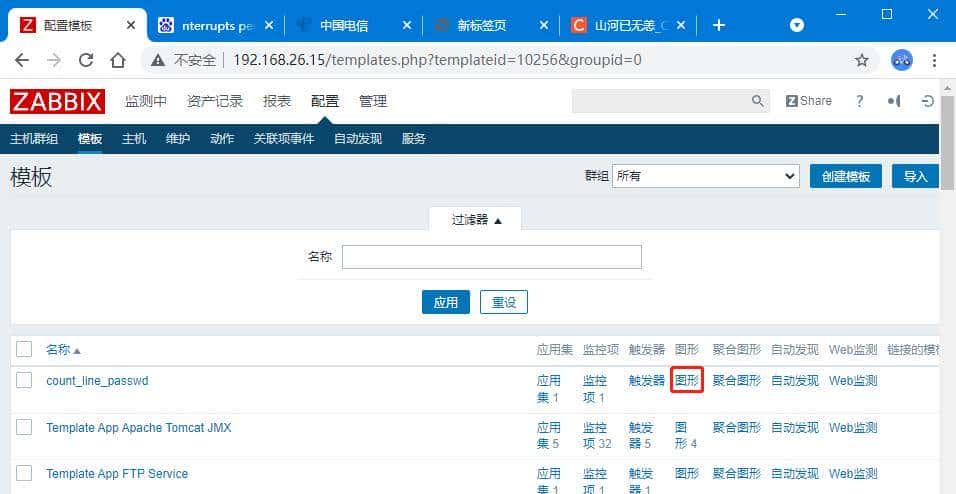Open 聚合图形 link for Template App FTP Service
Viewport: 956px width, 494px height.
click(737, 474)
